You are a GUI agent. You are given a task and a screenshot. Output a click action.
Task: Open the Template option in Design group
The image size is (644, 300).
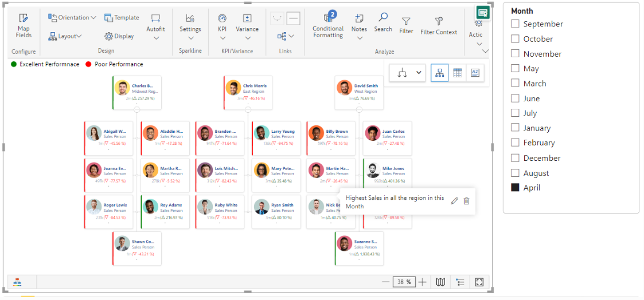pyautogui.click(x=122, y=18)
